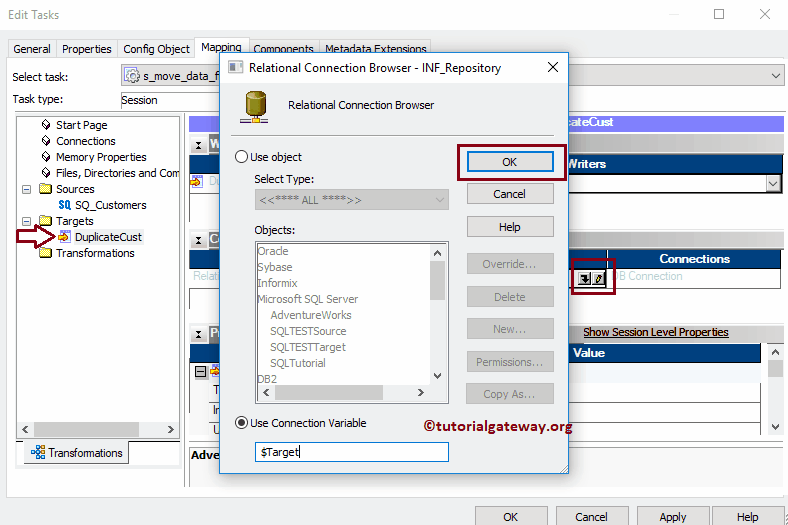Viewport: 788px width, 525px height.
Task: Click the Sources folder icon
Action: pos(46,189)
